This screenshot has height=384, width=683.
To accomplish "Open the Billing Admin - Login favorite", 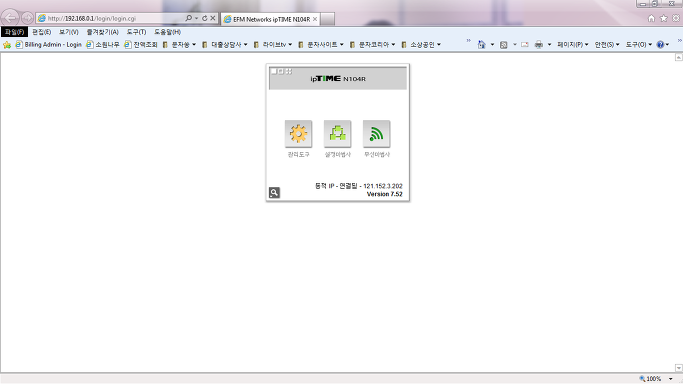I will click(x=48, y=44).
